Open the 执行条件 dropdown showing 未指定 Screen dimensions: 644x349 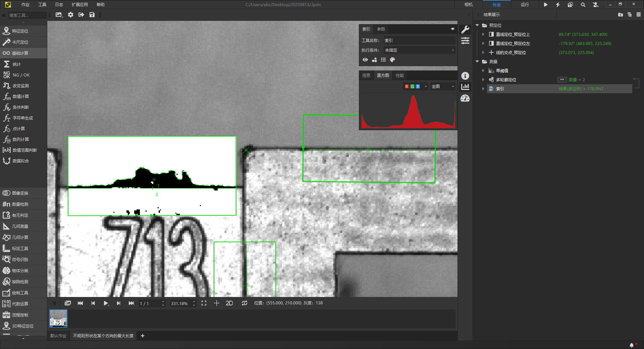point(419,50)
